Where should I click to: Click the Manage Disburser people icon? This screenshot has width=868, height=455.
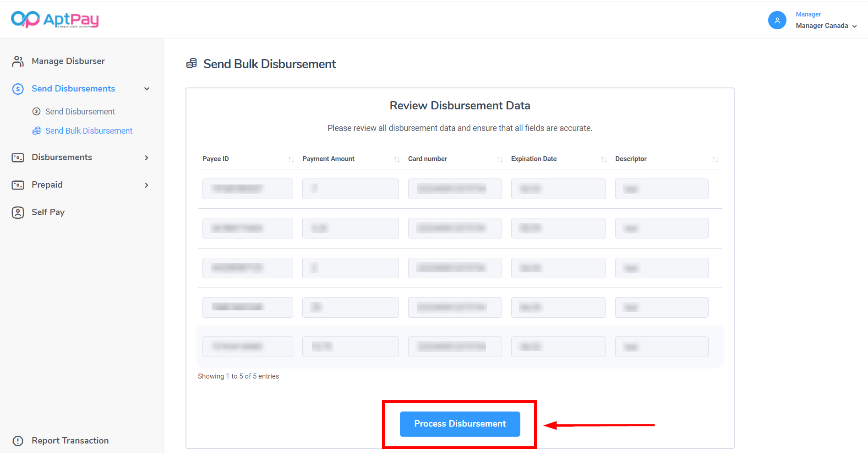coord(18,61)
